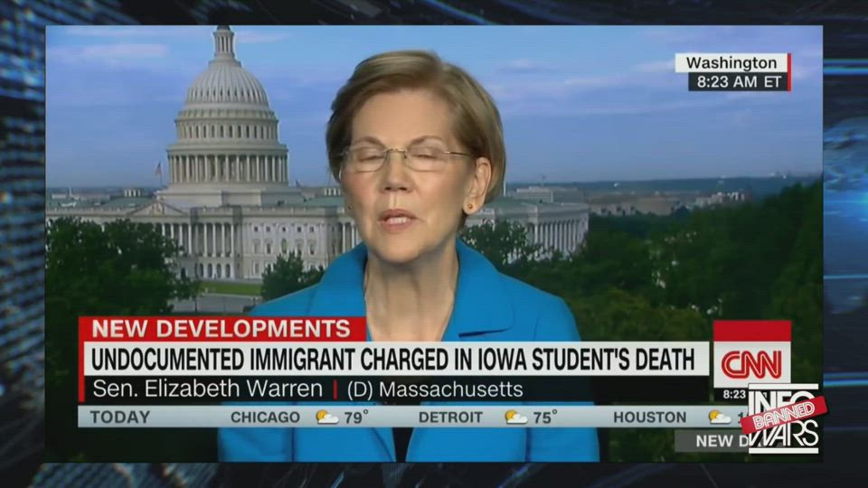Click the TODAY label in the weather ticker
868x488 pixels.
click(119, 418)
